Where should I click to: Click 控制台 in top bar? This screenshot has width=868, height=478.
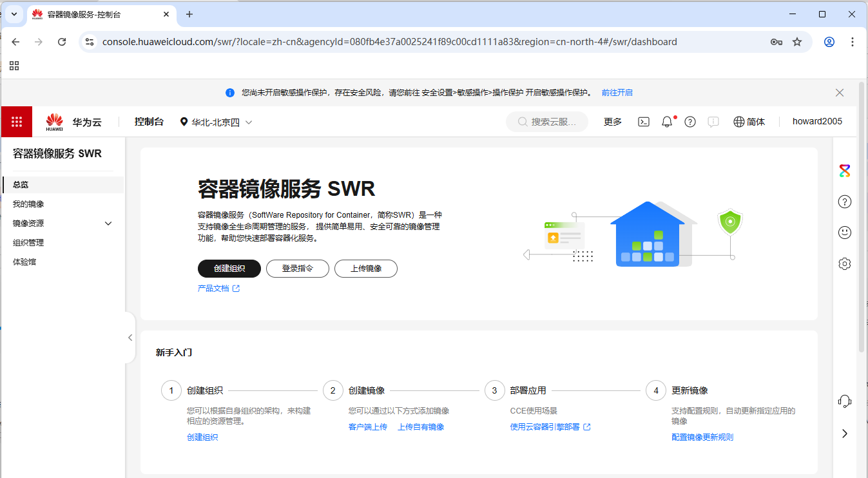(149, 122)
